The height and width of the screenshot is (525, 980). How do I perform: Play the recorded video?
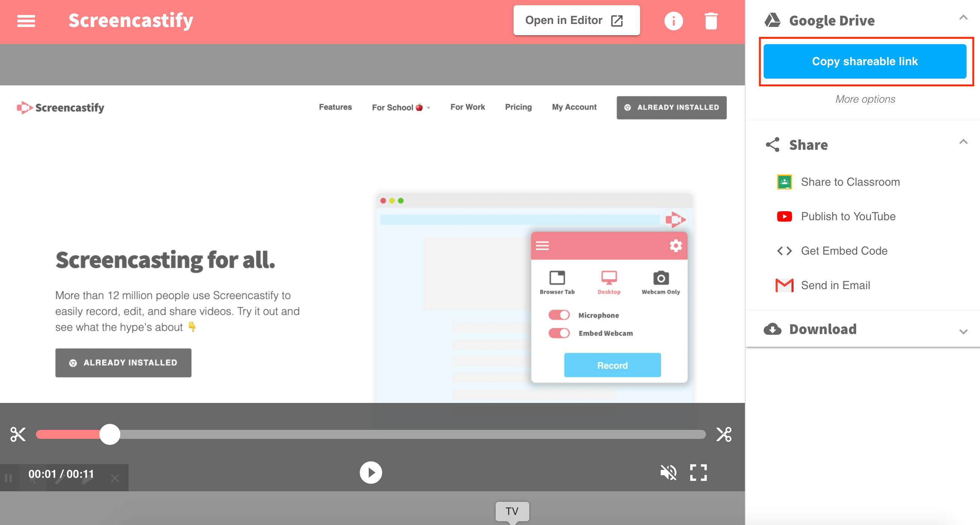(371, 473)
